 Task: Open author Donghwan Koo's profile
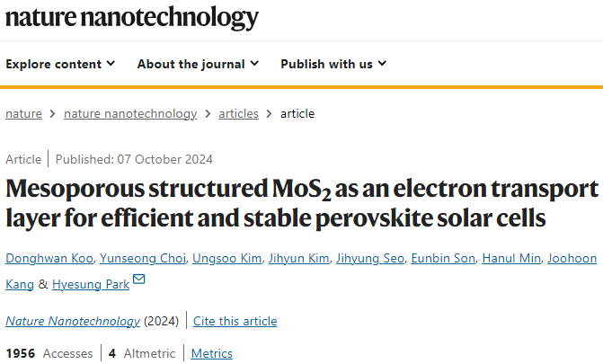[49, 258]
